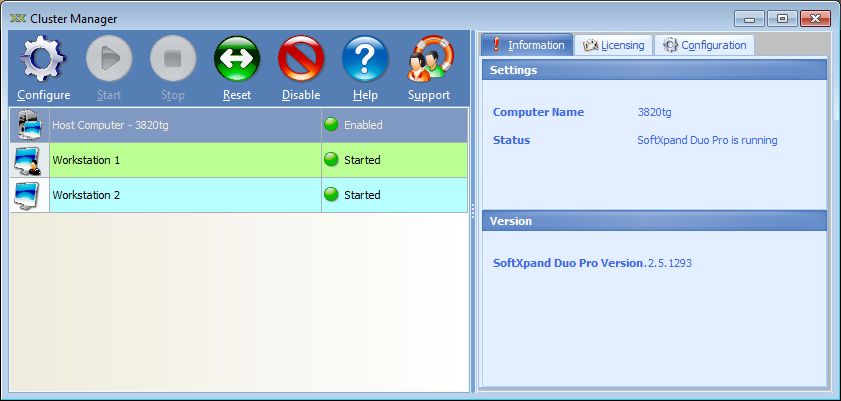Maximize the Cluster Manager window
This screenshot has width=841, height=401.
click(782, 19)
